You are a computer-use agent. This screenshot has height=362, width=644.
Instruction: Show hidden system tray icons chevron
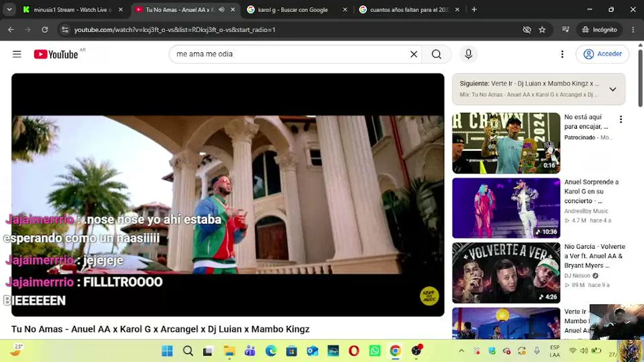pos(461,351)
